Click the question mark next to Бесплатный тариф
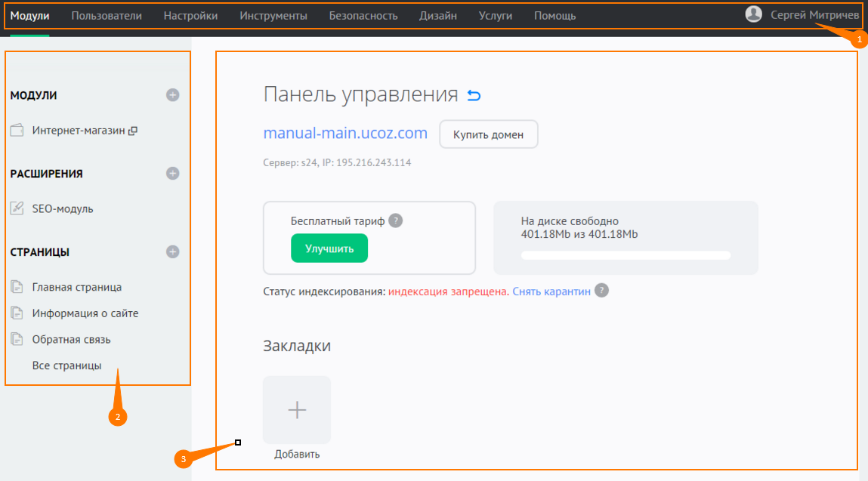The image size is (868, 481). [396, 221]
